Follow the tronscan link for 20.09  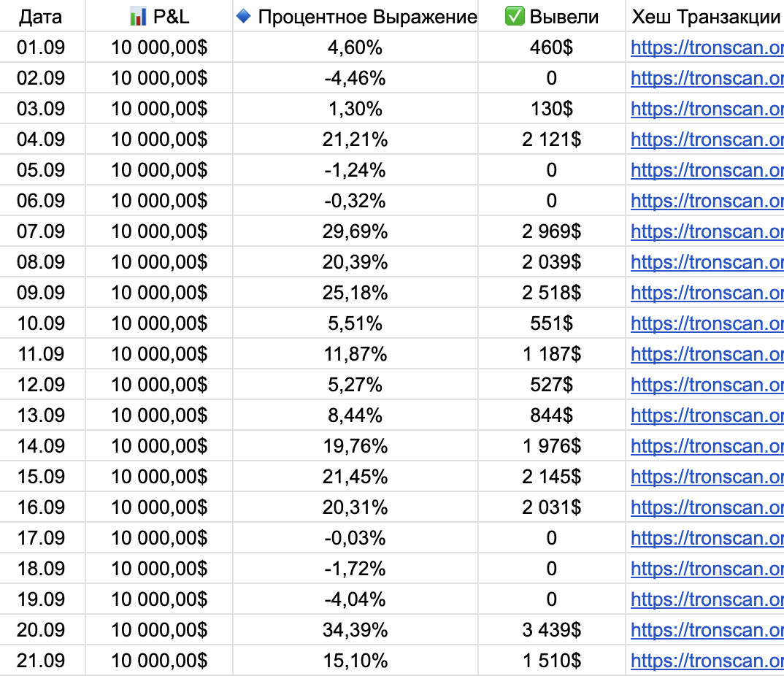pyautogui.click(x=707, y=630)
